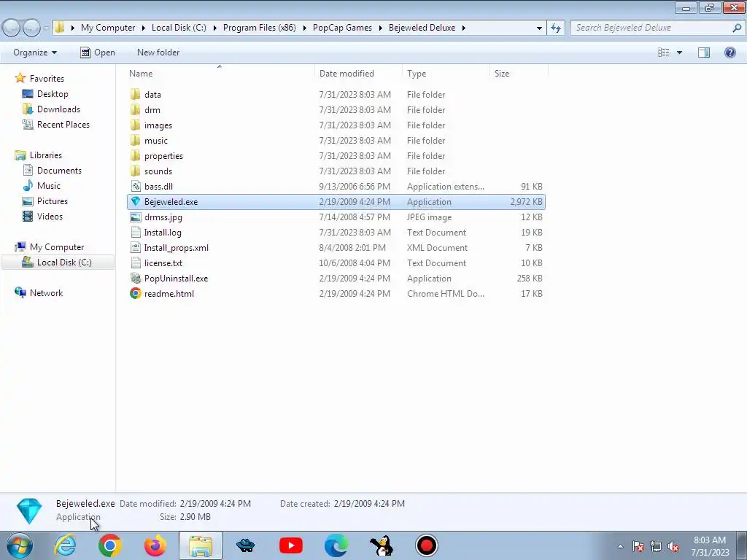Screen dimensions: 747x560
Task: Open the data folder icon
Action: click(x=135, y=94)
